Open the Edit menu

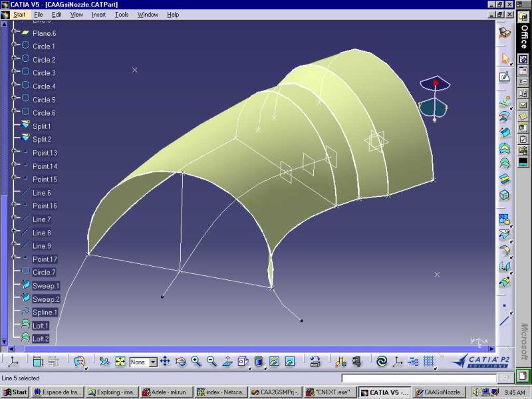(57, 15)
